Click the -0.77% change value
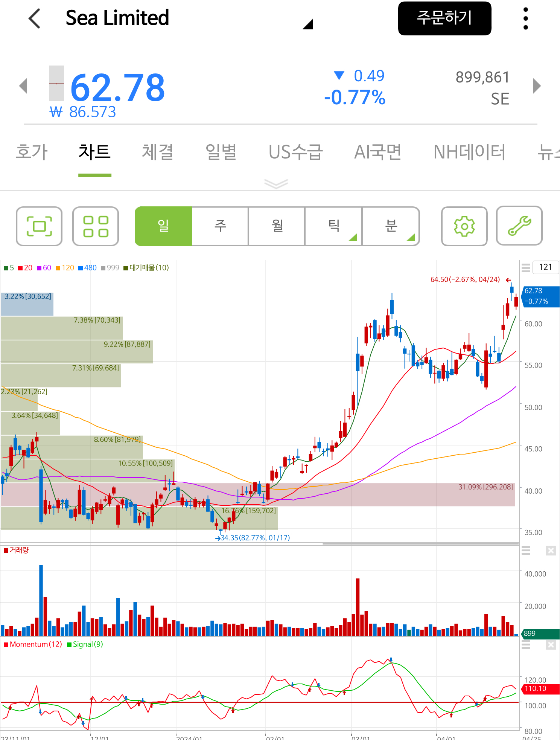 [x=355, y=98]
